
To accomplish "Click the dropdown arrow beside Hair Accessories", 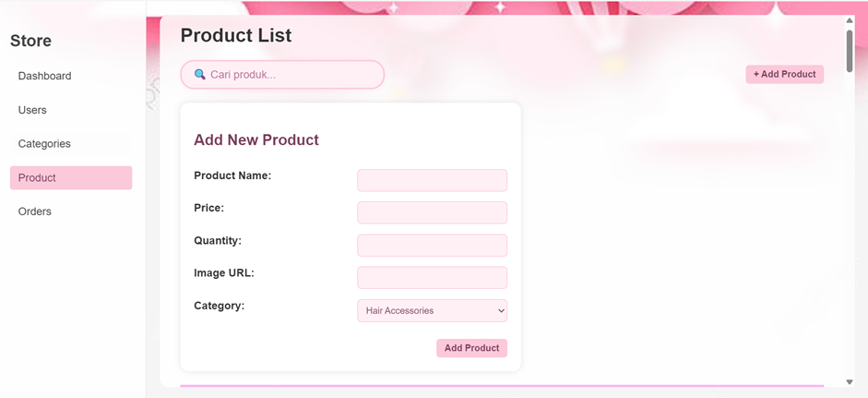I will 501,310.
